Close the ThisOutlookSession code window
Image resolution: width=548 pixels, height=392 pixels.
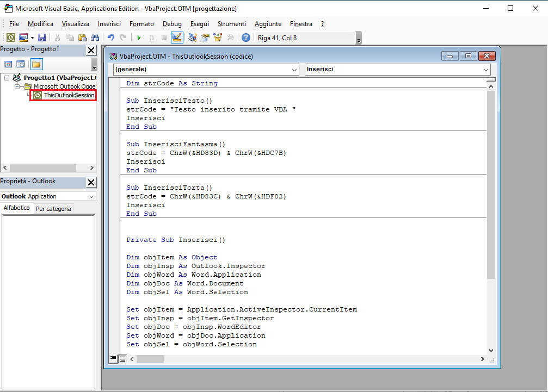487,56
